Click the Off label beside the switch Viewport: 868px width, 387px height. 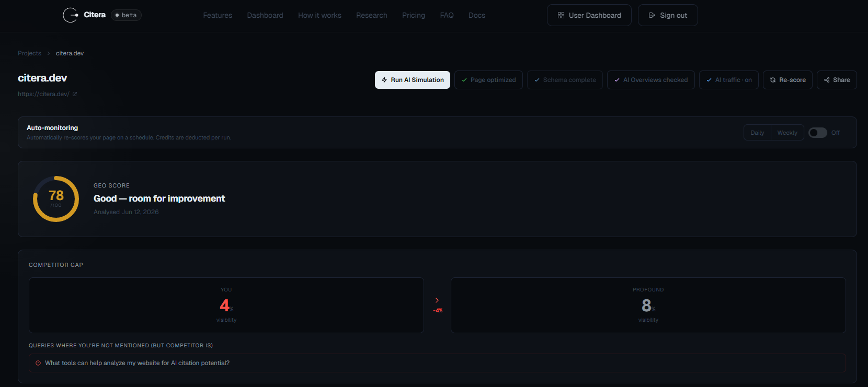tap(836, 133)
